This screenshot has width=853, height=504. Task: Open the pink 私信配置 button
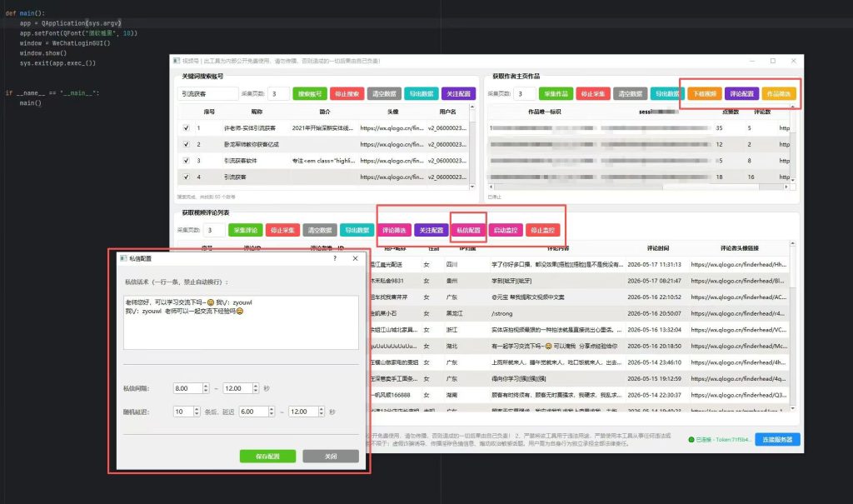coord(468,230)
